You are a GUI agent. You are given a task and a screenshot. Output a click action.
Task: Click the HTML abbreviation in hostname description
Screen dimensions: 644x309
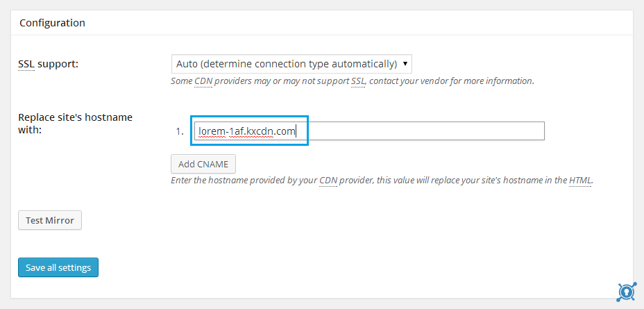click(x=580, y=180)
